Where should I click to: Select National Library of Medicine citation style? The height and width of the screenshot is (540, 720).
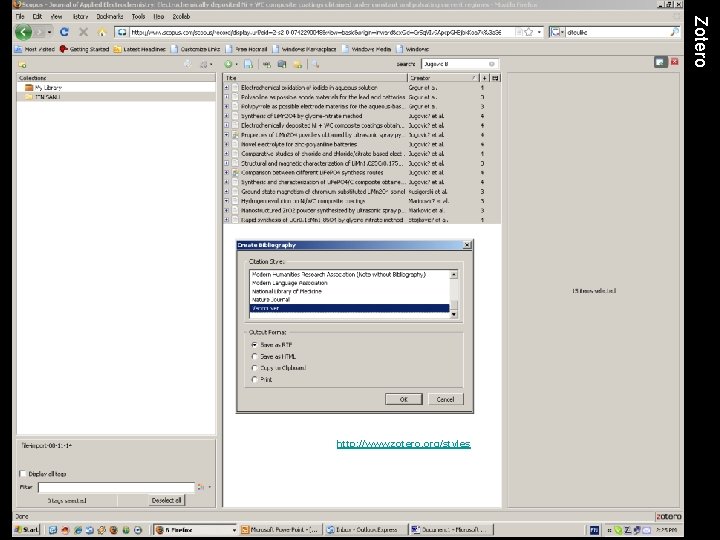(287, 291)
